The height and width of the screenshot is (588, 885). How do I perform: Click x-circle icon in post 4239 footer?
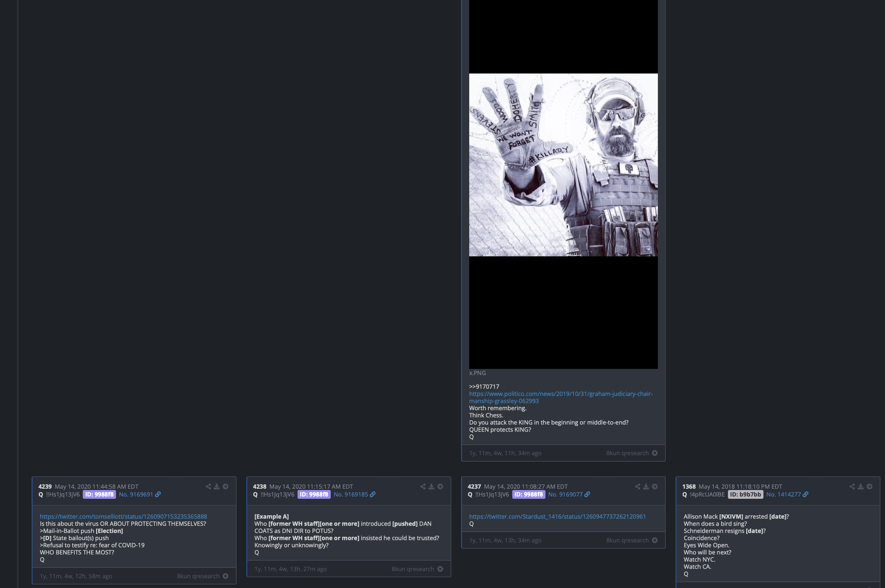(225, 576)
